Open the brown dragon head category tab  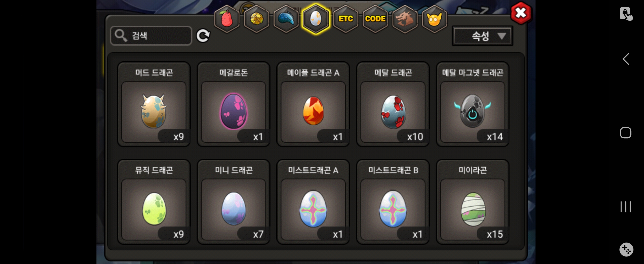tap(405, 19)
